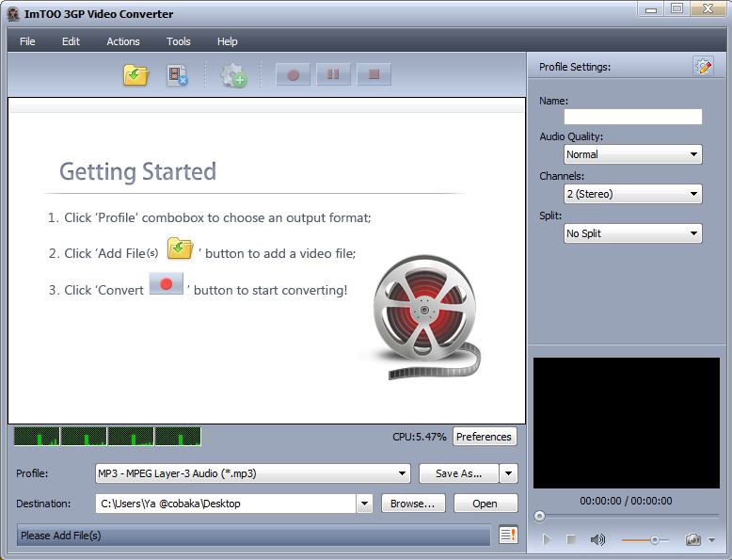
Task: Click the black video preview area
Action: coord(626,423)
